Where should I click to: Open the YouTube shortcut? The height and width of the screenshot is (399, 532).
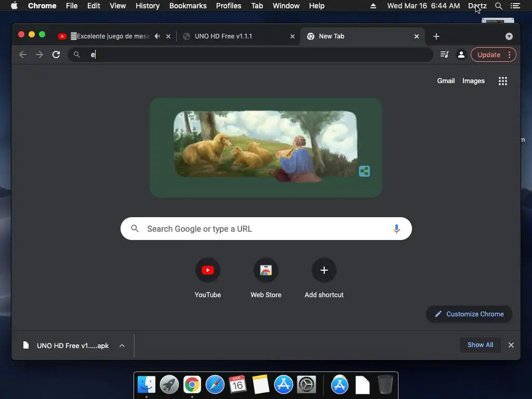coord(208,278)
